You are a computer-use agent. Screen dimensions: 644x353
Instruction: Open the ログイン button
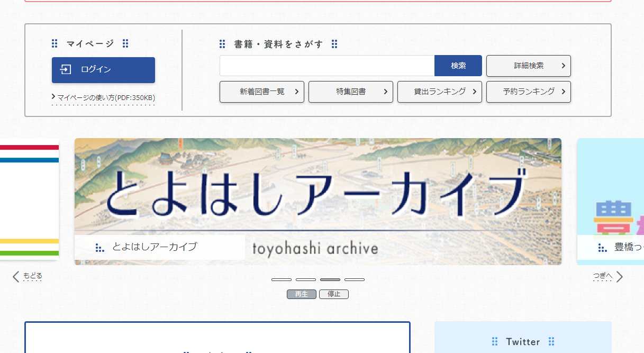click(103, 70)
